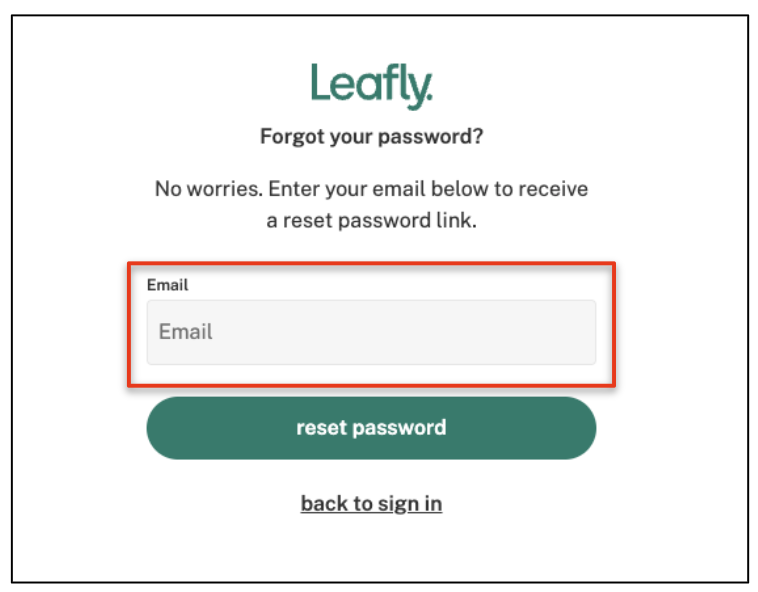Image resolution: width=758 pixels, height=592 pixels.
Task: Return to sign in via underlined link
Action: click(371, 504)
